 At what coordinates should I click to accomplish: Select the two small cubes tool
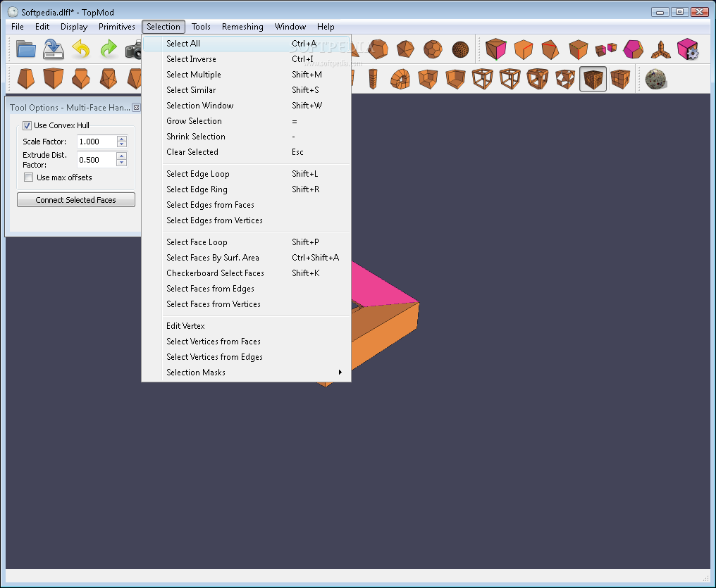(606, 49)
